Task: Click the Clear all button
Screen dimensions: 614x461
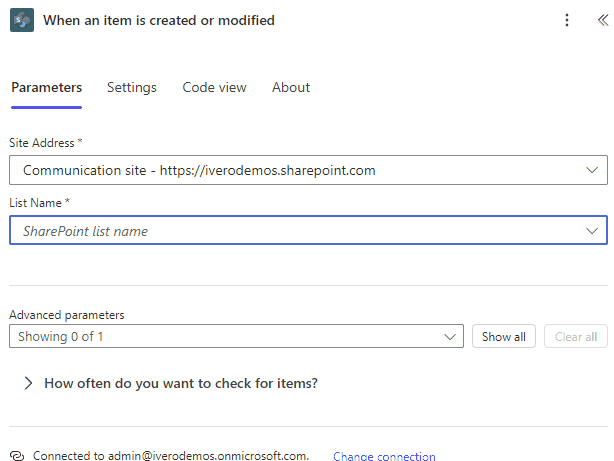Action: tap(576, 336)
